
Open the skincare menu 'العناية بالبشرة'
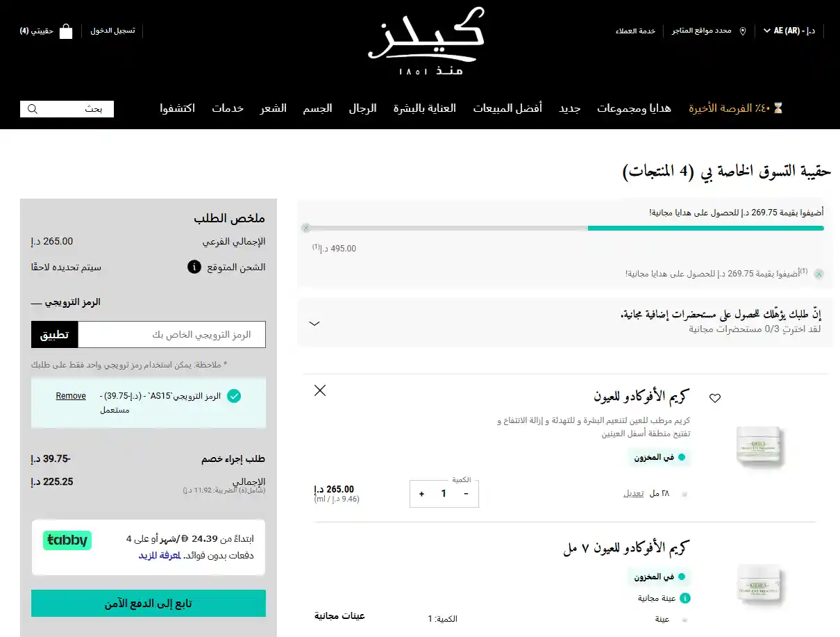[x=425, y=108]
